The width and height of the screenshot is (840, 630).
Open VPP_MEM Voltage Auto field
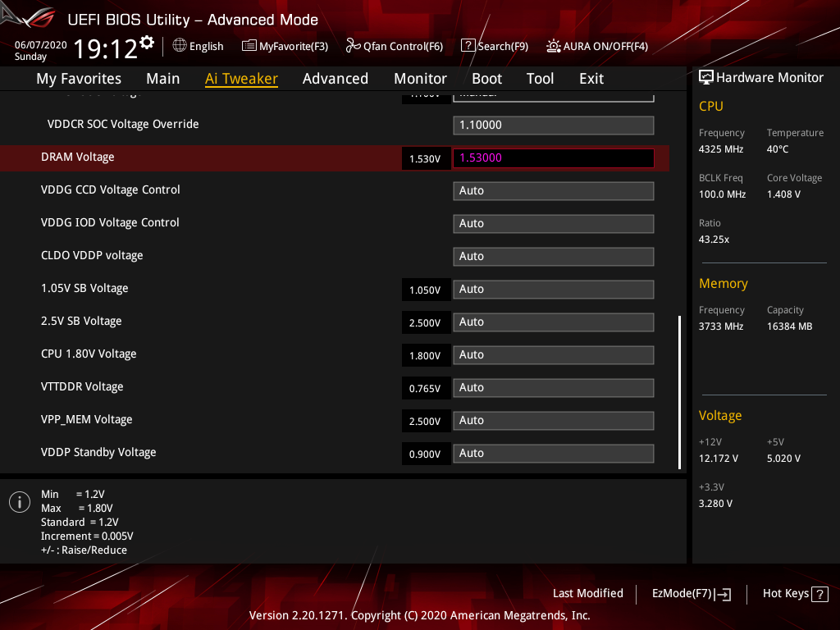554,420
